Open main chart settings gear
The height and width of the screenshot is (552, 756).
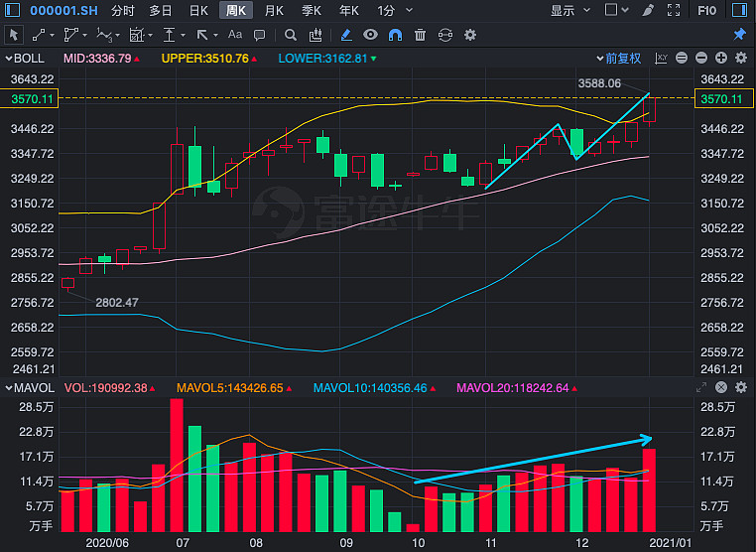coord(741,59)
